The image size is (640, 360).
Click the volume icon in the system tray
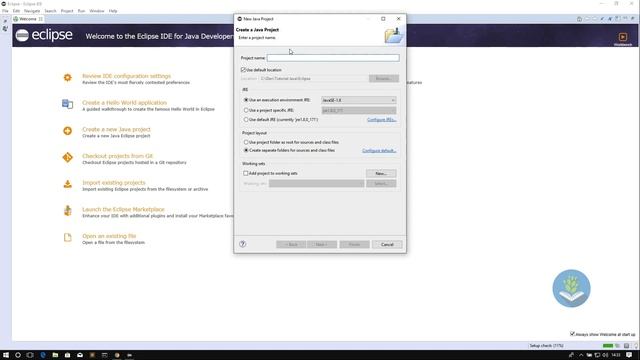[x=605, y=355]
